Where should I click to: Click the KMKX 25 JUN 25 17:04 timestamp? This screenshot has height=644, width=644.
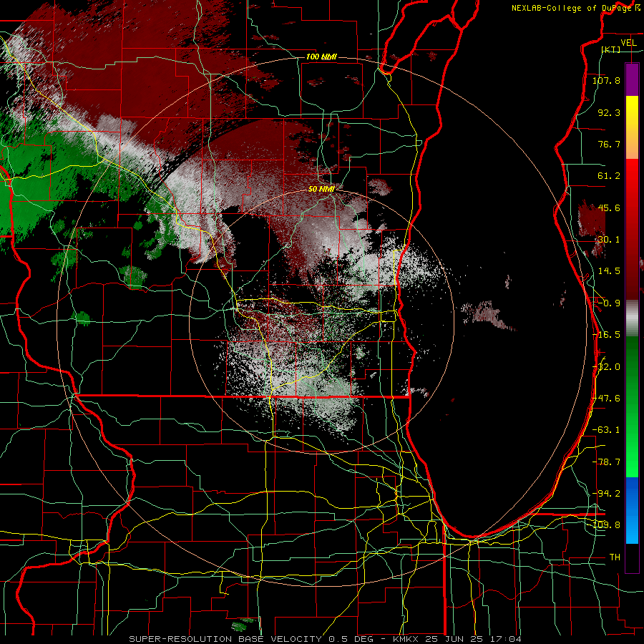[x=457, y=639]
